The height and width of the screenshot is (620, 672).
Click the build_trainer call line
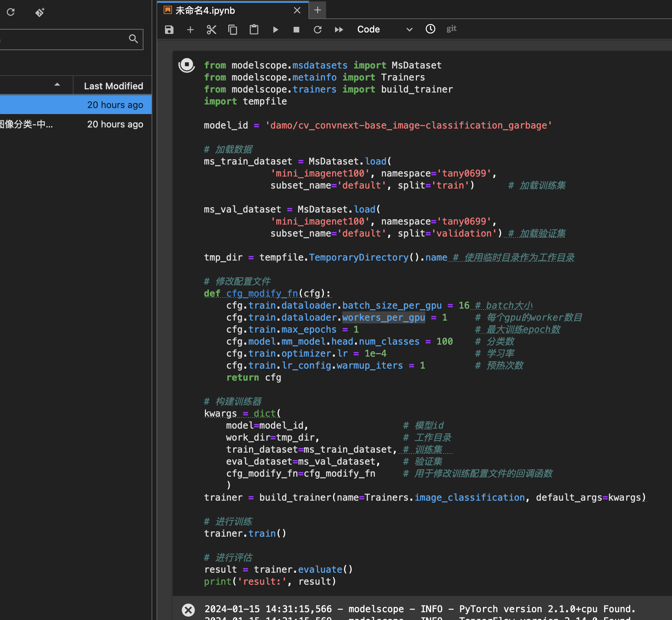[425, 497]
